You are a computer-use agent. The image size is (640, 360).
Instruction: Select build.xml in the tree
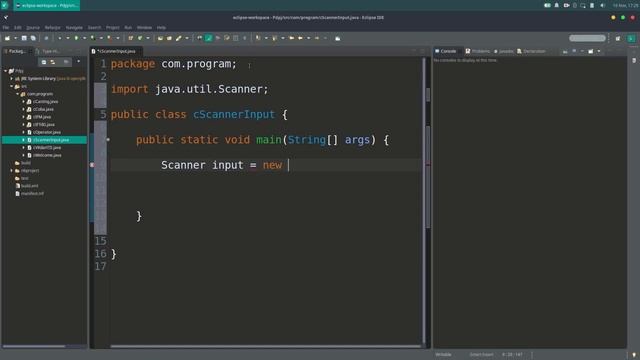click(x=29, y=186)
